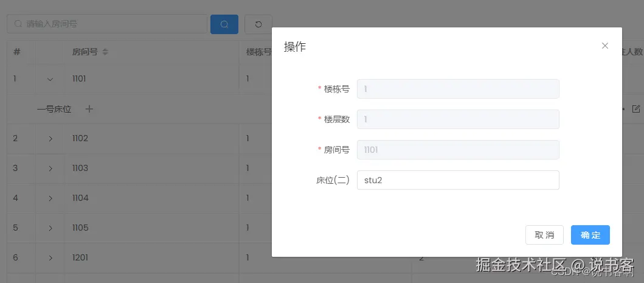Viewport: 644px width, 283px height.
Task: Expand the row for room 1201
Action: click(x=50, y=258)
